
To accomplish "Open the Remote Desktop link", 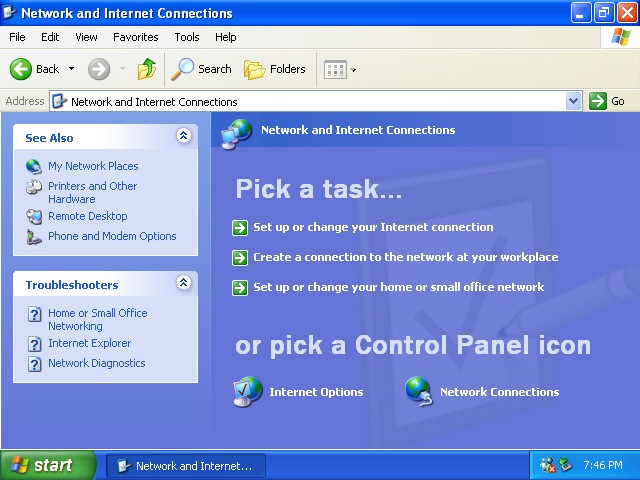I will click(x=88, y=216).
